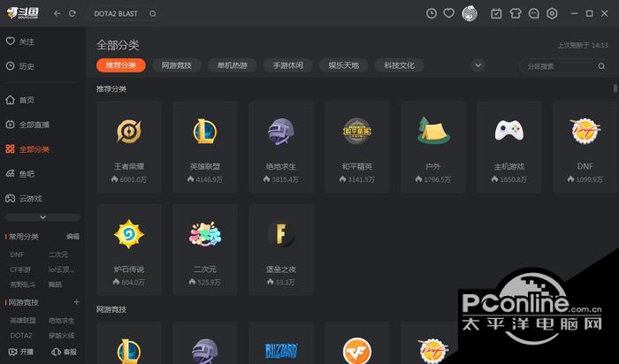The width and height of the screenshot is (619, 364).
Task: Open followed channels via the title bar heart icon
Action: point(449,13)
